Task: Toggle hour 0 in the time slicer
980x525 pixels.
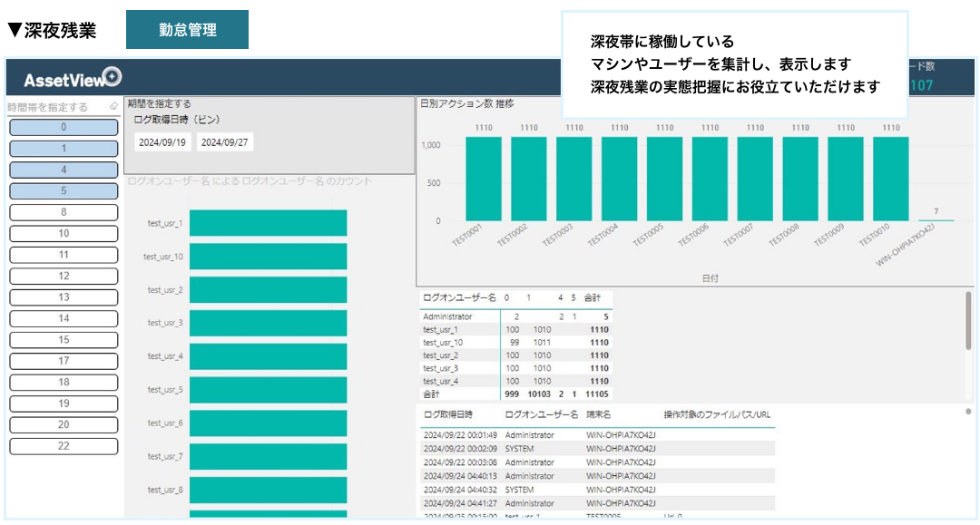Action: [x=64, y=127]
